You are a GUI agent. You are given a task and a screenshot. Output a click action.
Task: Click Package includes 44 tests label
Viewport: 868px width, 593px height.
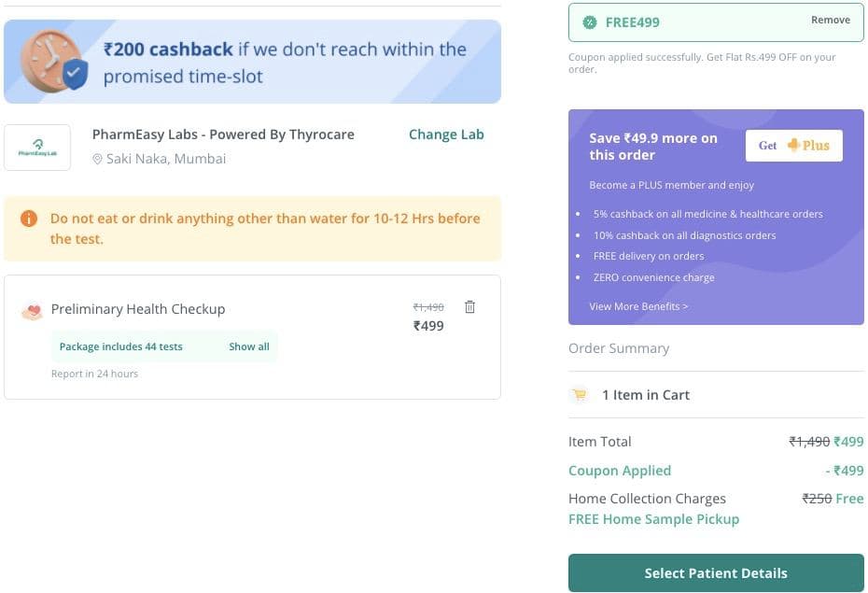pos(120,346)
